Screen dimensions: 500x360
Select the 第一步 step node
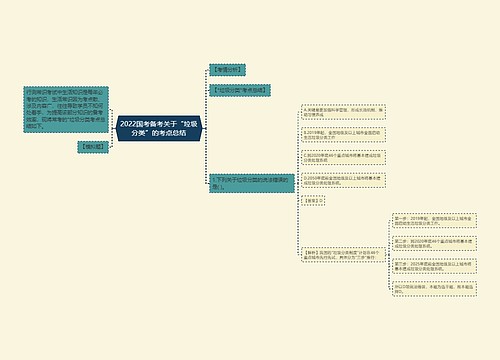click(434, 221)
